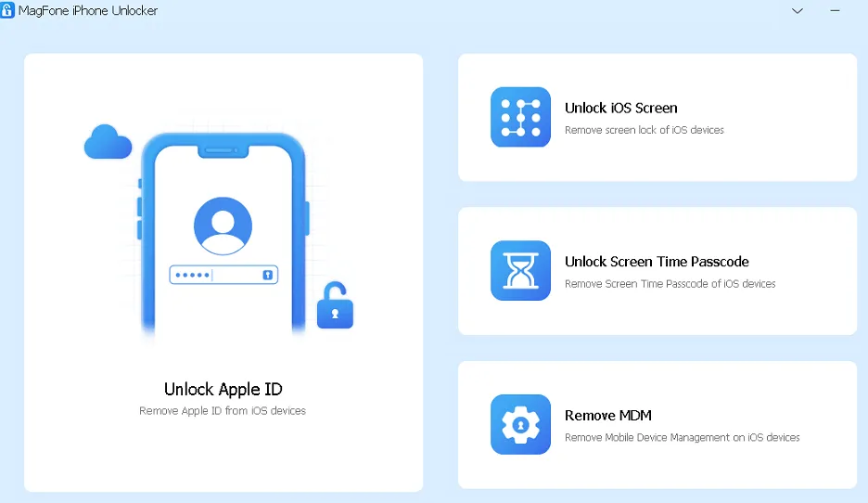Viewport: 868px width, 503px height.
Task: Click the blue cloud icon
Action: pyautogui.click(x=108, y=143)
